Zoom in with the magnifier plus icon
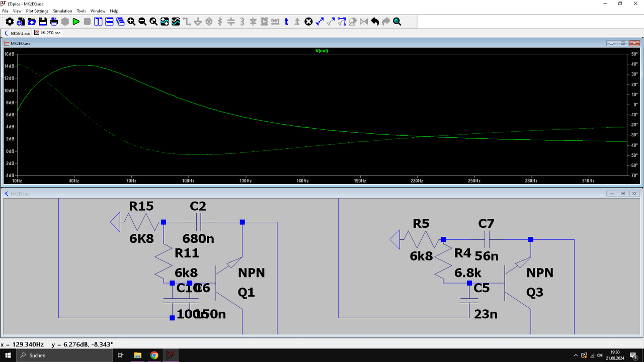The image size is (644, 362). click(131, 22)
